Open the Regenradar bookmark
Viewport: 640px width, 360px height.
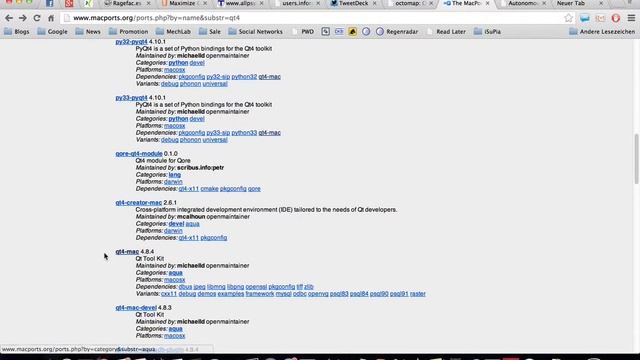[x=397, y=32]
